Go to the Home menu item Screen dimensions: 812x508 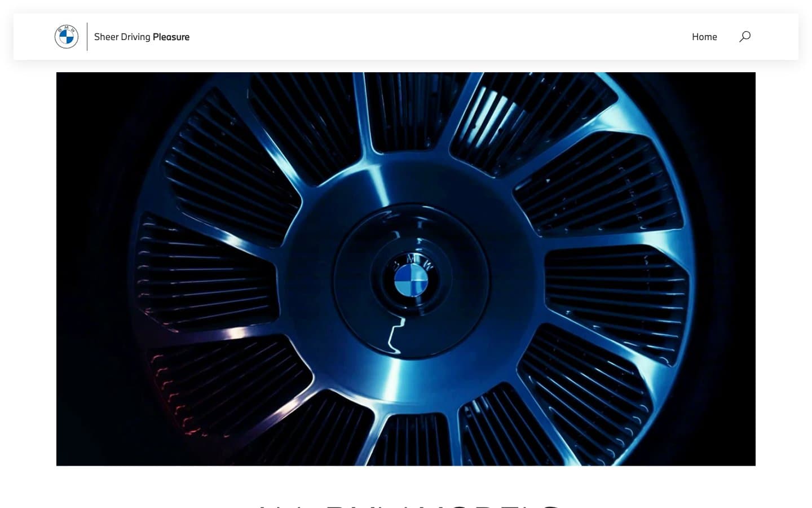(704, 37)
